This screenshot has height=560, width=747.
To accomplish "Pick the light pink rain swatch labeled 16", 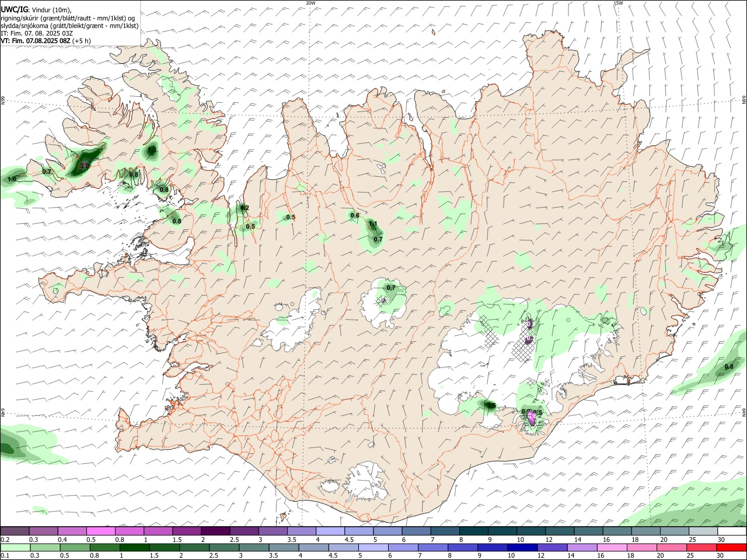I will pyautogui.click(x=612, y=548).
